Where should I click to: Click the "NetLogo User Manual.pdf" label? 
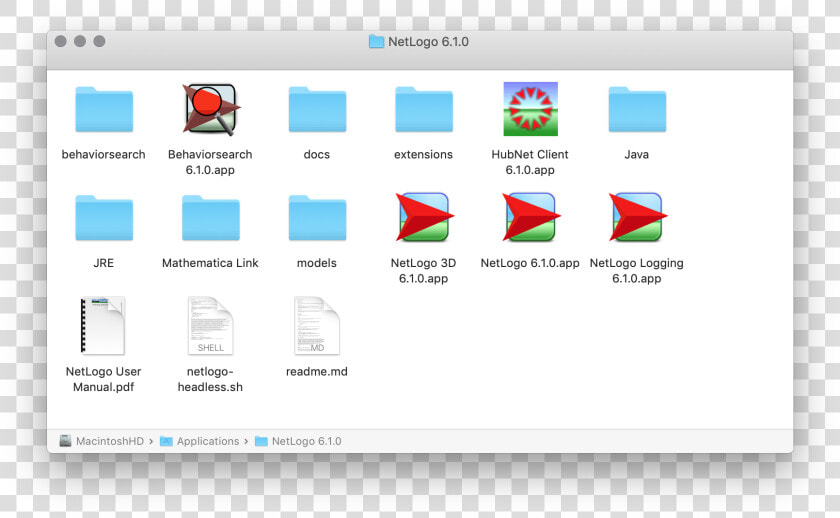click(x=103, y=379)
